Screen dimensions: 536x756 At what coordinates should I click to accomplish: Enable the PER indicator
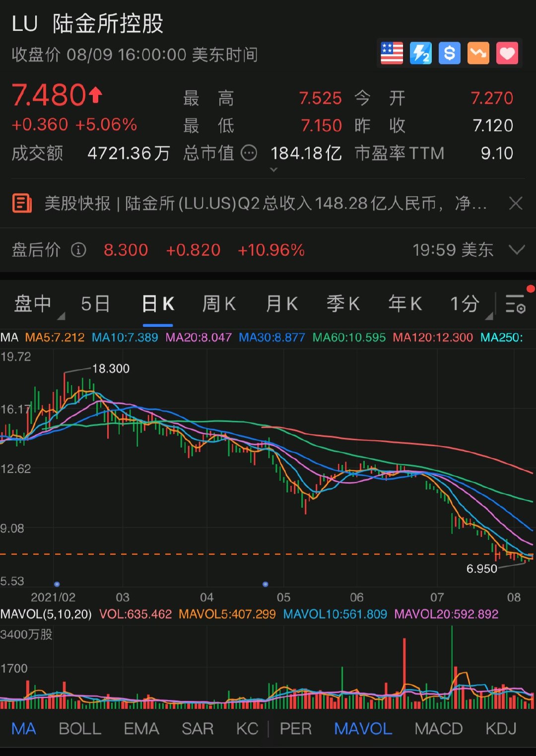click(296, 729)
